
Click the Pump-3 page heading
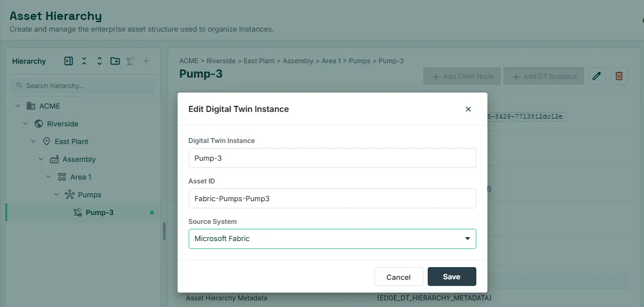tap(201, 74)
